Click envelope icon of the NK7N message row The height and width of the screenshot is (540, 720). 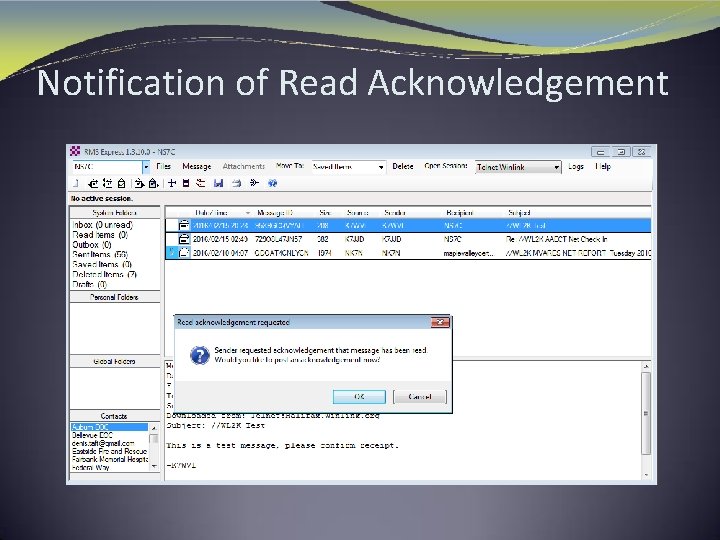184,253
